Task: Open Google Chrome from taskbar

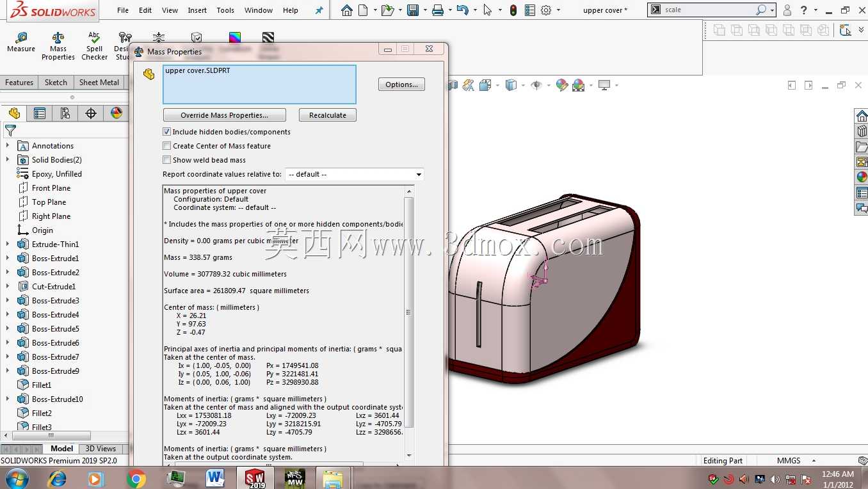Action: 136,478
